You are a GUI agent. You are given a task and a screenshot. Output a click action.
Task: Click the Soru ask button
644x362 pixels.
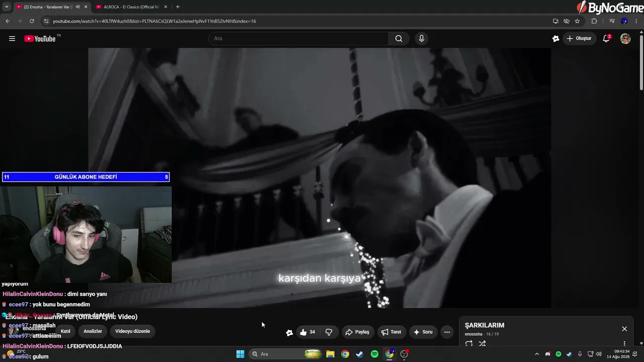click(423, 332)
